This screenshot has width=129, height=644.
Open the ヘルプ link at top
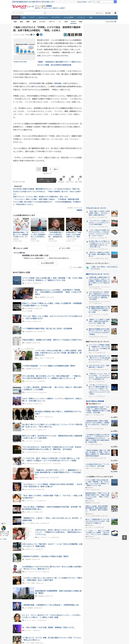(x=90, y=2)
